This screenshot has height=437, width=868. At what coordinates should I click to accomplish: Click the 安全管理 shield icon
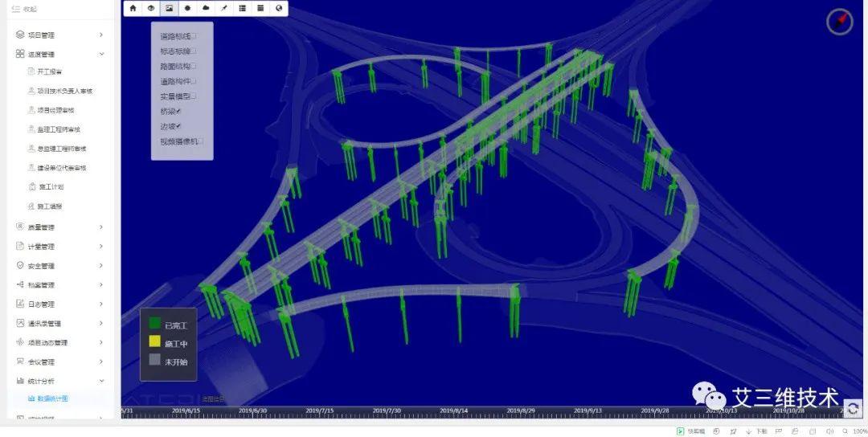[20, 266]
